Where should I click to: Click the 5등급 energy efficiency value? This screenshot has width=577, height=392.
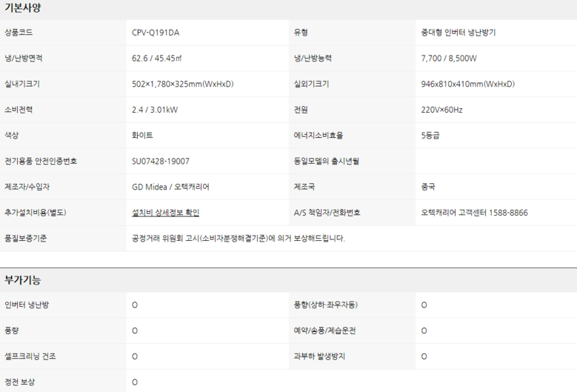point(431,136)
